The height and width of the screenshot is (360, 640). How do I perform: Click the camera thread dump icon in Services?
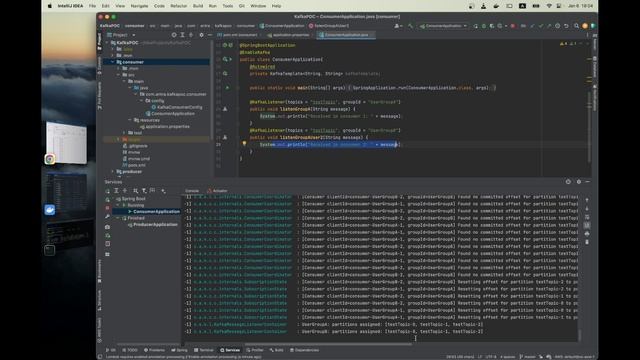(107, 227)
